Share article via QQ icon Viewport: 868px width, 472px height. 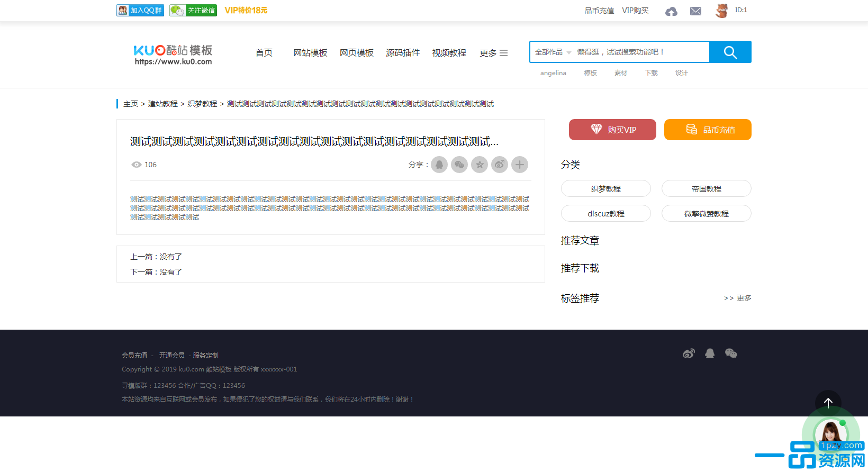tap(439, 165)
